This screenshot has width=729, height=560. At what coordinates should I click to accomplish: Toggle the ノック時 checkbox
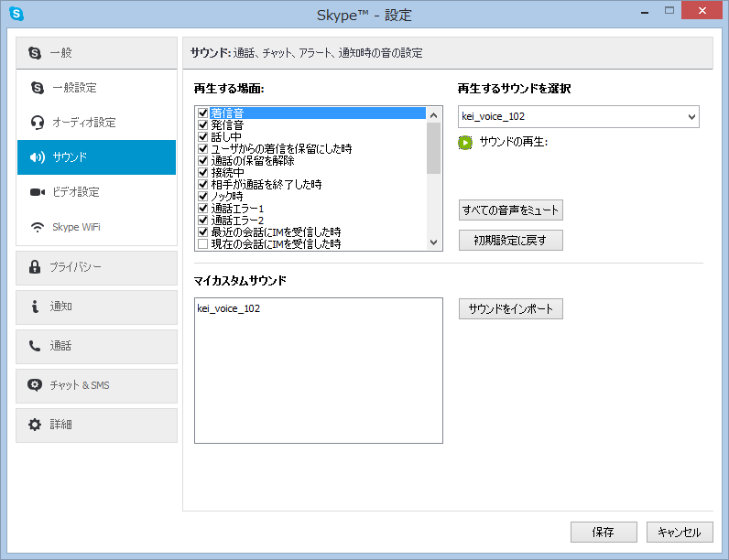click(x=203, y=197)
